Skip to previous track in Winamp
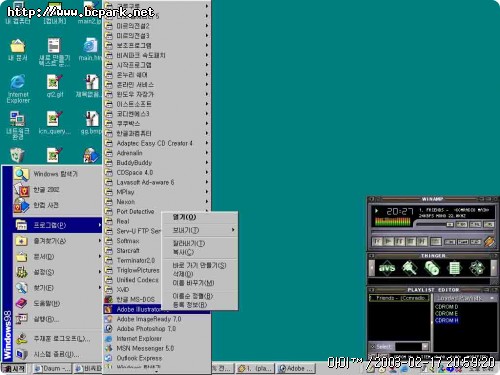Image resolution: width=500 pixels, height=375 pixels. tap(377, 241)
